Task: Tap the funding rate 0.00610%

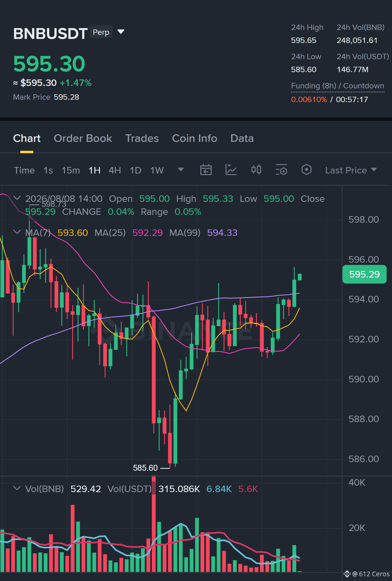Action: [x=309, y=99]
